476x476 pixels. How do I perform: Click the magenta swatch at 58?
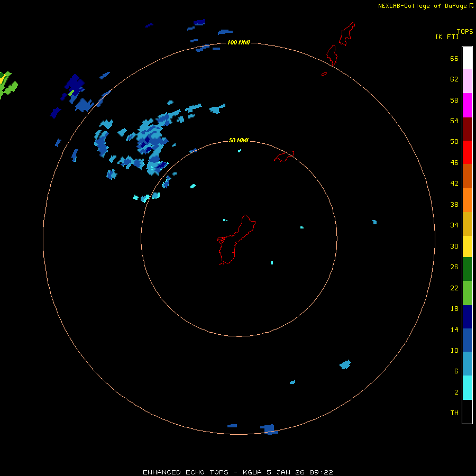[467, 105]
